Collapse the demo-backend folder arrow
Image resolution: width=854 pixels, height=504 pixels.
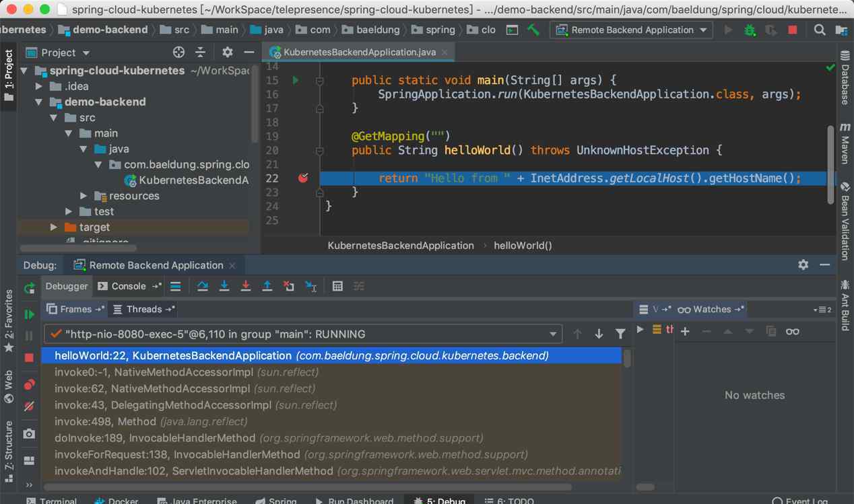[x=38, y=102]
